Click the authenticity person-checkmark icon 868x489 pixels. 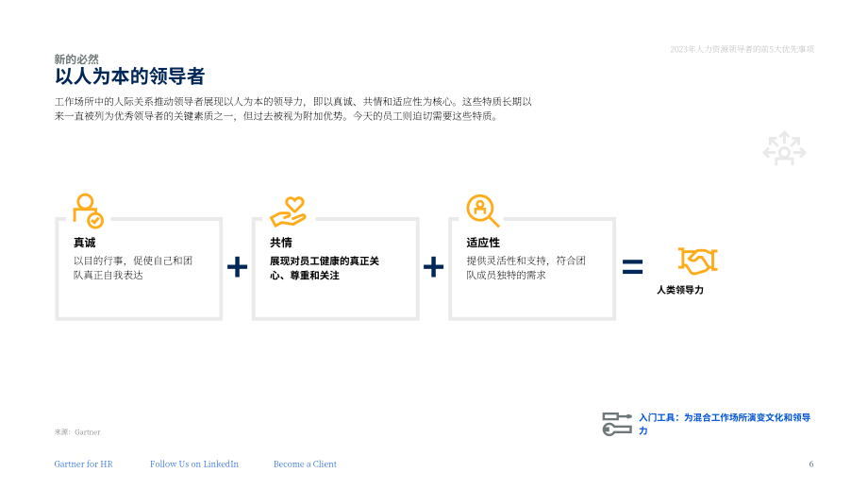(89, 211)
